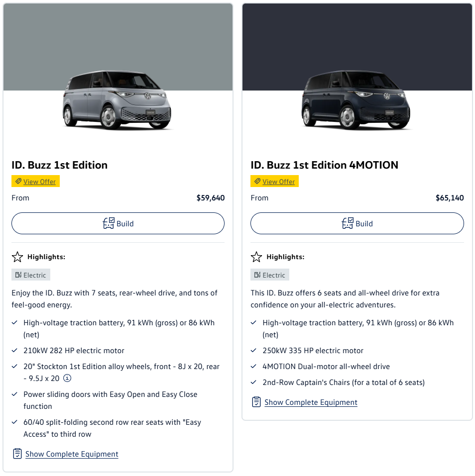This screenshot has width=475, height=476.
Task: Click the Electric charging icon tag in 4MOTION card
Action: (x=257, y=275)
